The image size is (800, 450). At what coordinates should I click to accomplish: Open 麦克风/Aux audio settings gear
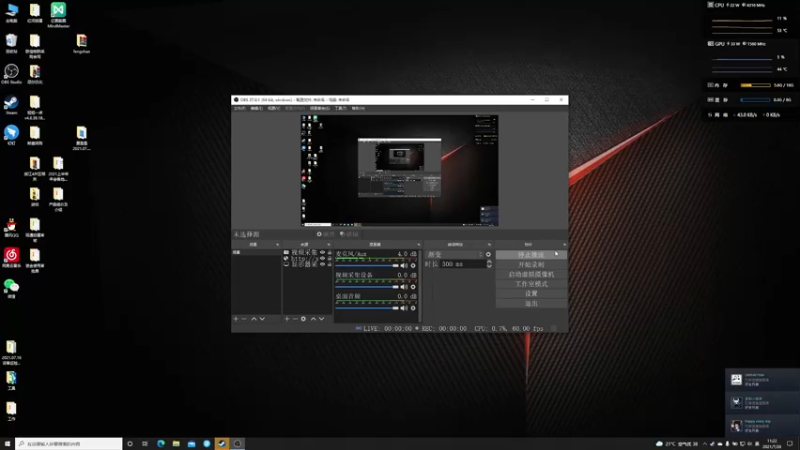coord(413,266)
